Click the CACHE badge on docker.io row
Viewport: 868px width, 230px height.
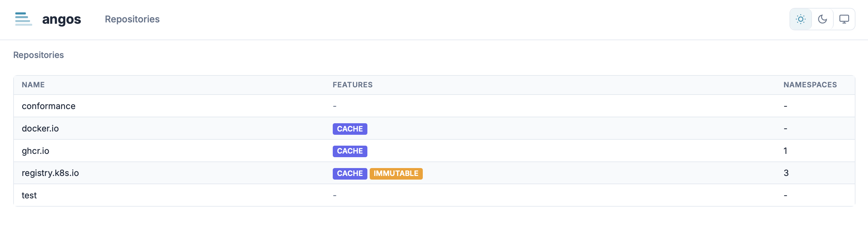click(350, 129)
